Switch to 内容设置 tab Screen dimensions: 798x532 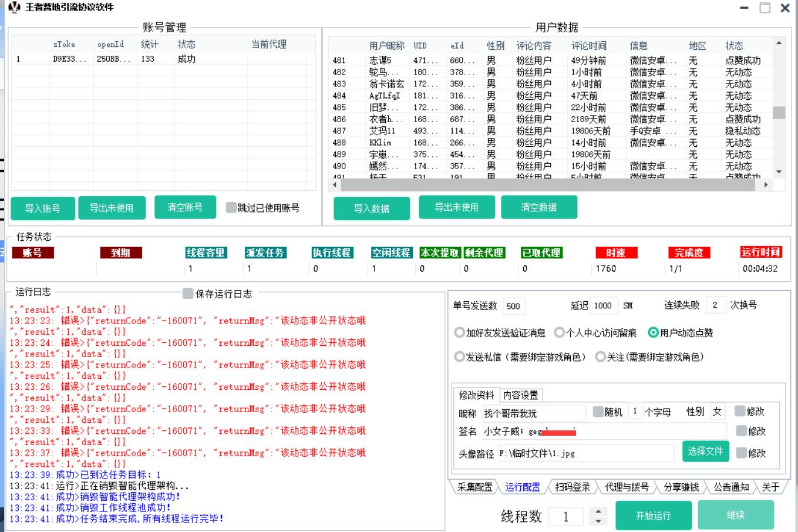(x=520, y=395)
